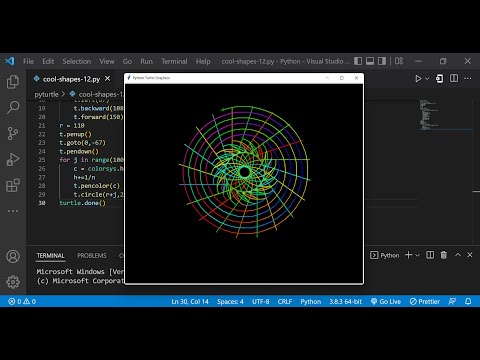Change indentation via Spaces: 4

[x=230, y=301]
